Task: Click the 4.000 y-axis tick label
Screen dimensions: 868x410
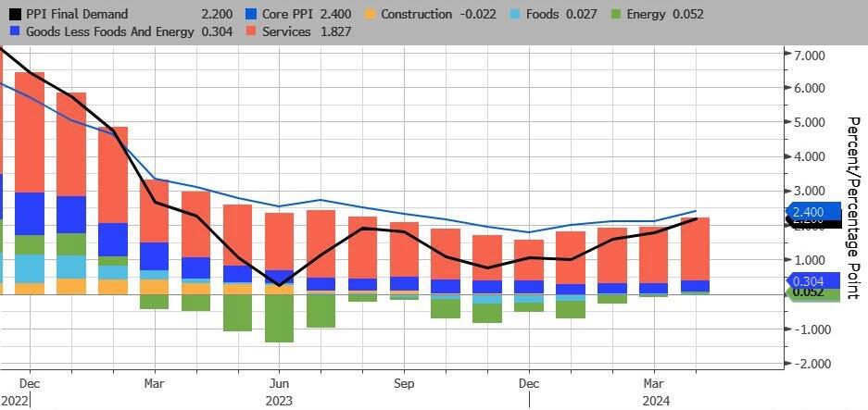Action: 809,156
